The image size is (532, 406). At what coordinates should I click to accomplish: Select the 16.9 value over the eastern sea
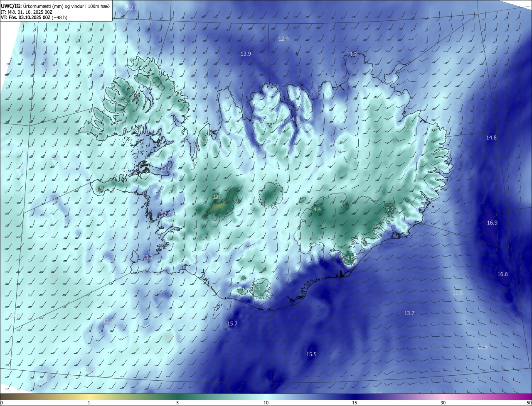(493, 223)
